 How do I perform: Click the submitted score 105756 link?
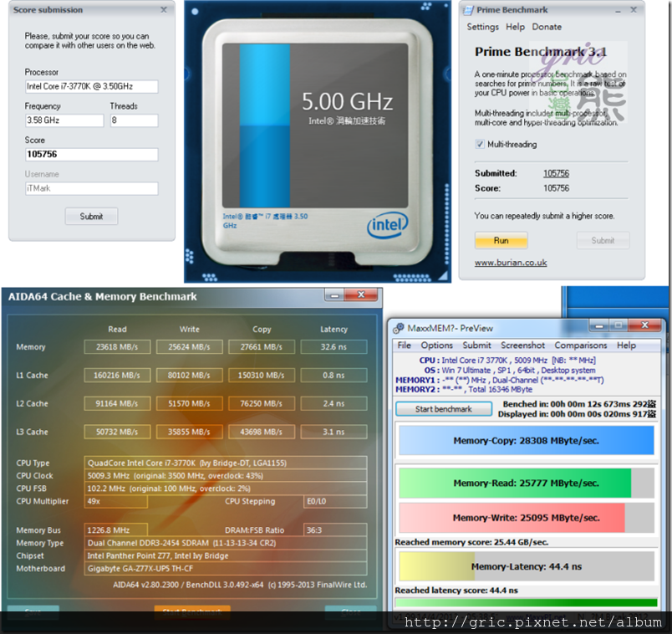556,173
